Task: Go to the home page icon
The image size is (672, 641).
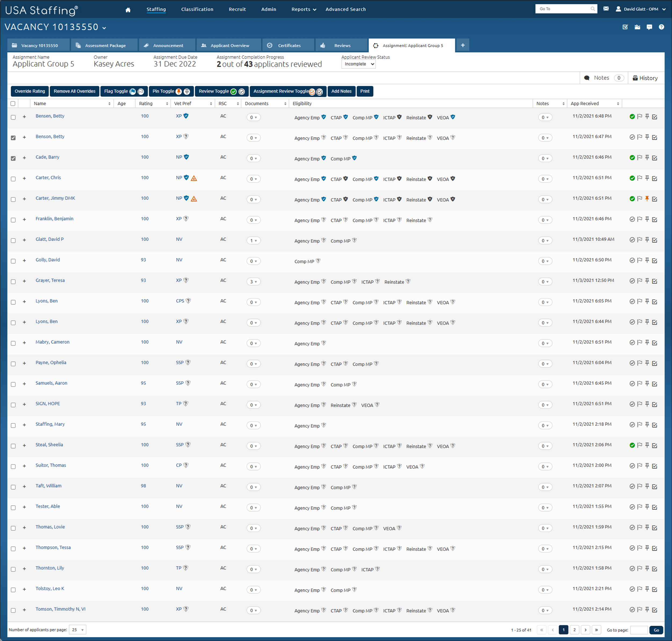Action: click(128, 10)
